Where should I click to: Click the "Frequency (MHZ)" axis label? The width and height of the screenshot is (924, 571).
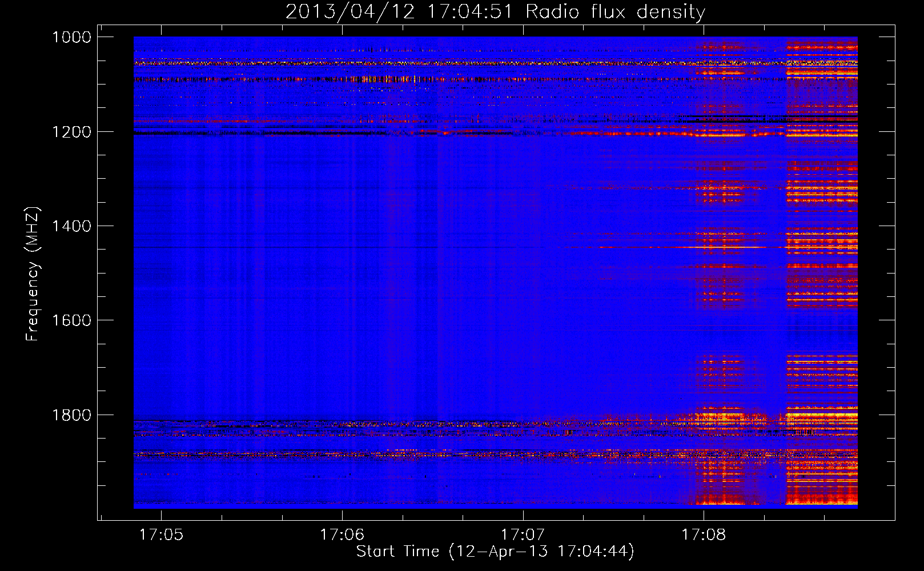point(33,274)
